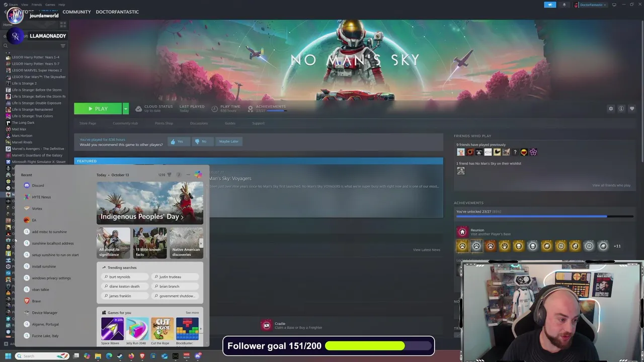The image size is (644, 362).
Task: Select Life is Strange: True Colors
Action: pyautogui.click(x=32, y=116)
